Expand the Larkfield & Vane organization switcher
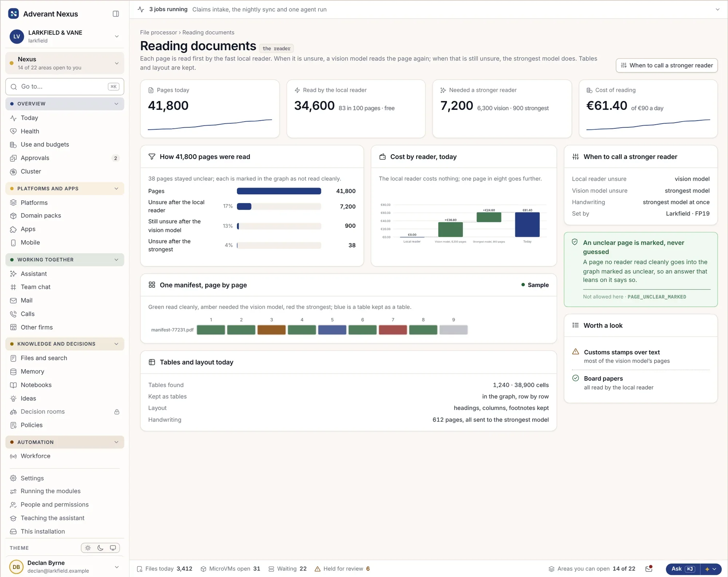This screenshot has width=728, height=577. [65, 36]
